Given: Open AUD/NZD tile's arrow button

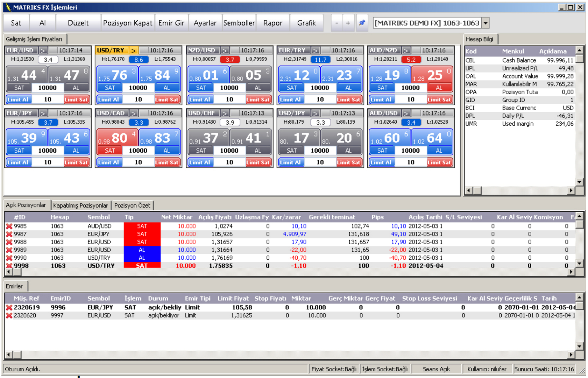Looking at the screenshot, I should pos(406,50).
